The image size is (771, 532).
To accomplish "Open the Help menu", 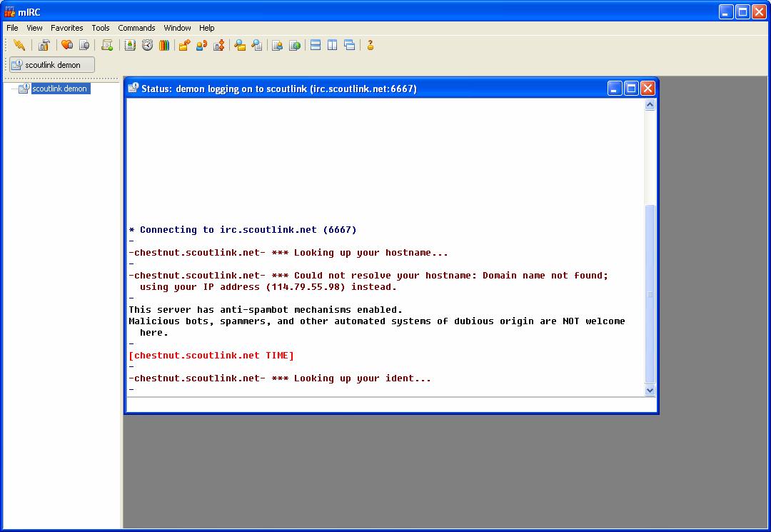I will pyautogui.click(x=206, y=28).
